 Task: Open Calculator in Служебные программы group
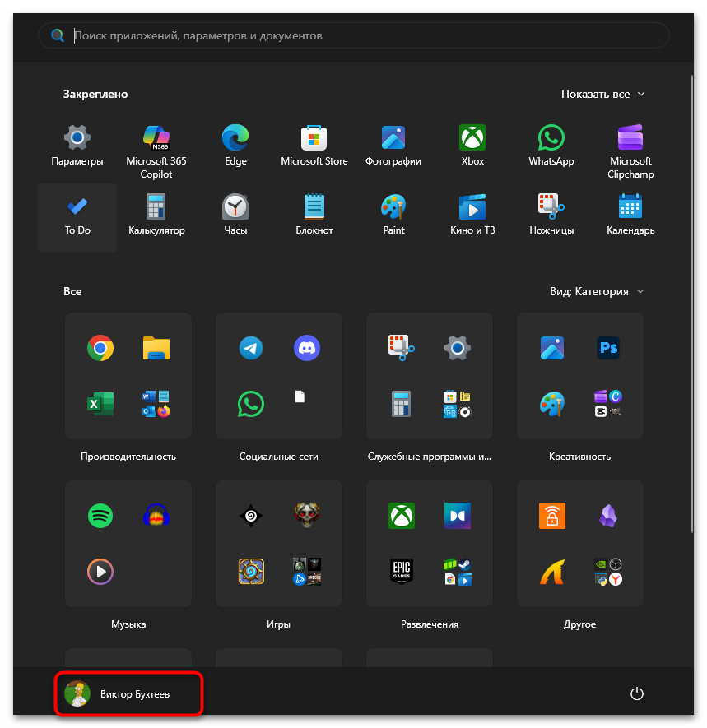pyautogui.click(x=402, y=403)
